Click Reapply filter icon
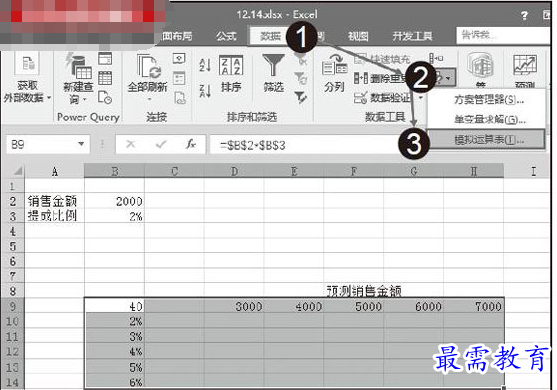Screen dimensions: 557x390 tap(301, 78)
